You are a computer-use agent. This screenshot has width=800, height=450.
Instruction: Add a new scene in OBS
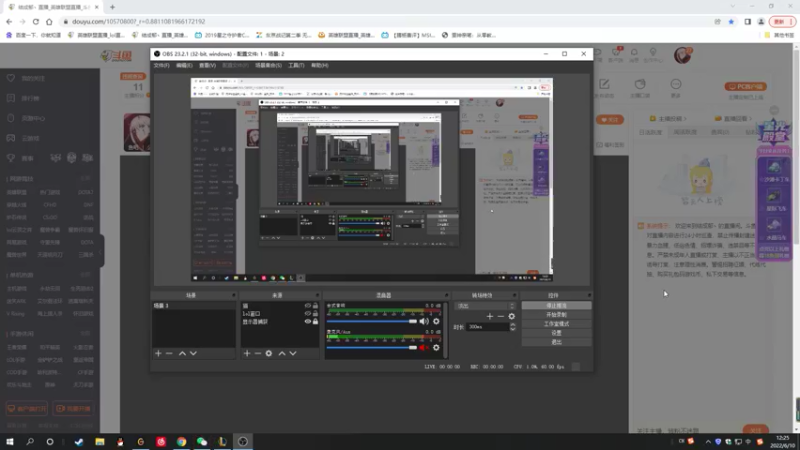(x=158, y=353)
